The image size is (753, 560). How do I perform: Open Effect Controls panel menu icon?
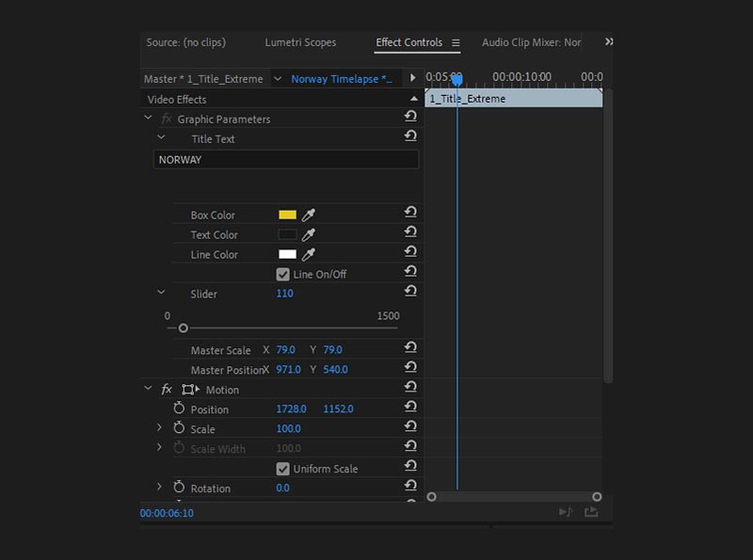[456, 42]
